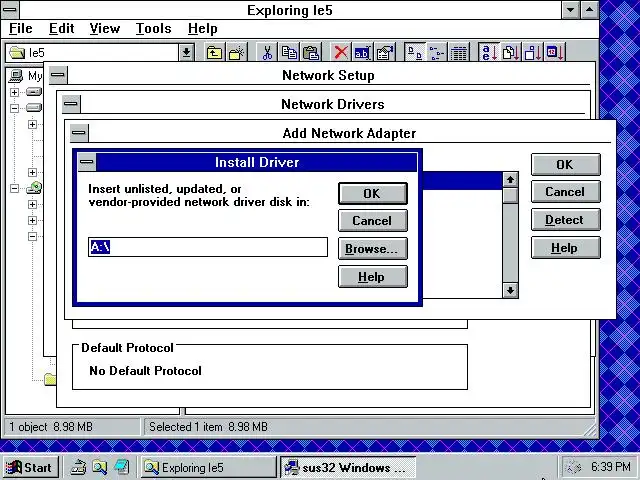Image resolution: width=640 pixels, height=480 pixels.
Task: Open Properties from the Explorer toolbar
Action: tap(384, 53)
